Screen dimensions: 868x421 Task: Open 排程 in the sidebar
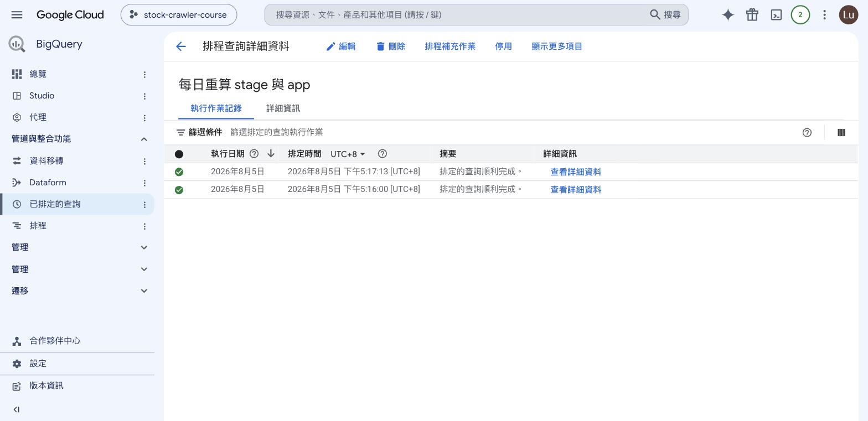point(77,226)
